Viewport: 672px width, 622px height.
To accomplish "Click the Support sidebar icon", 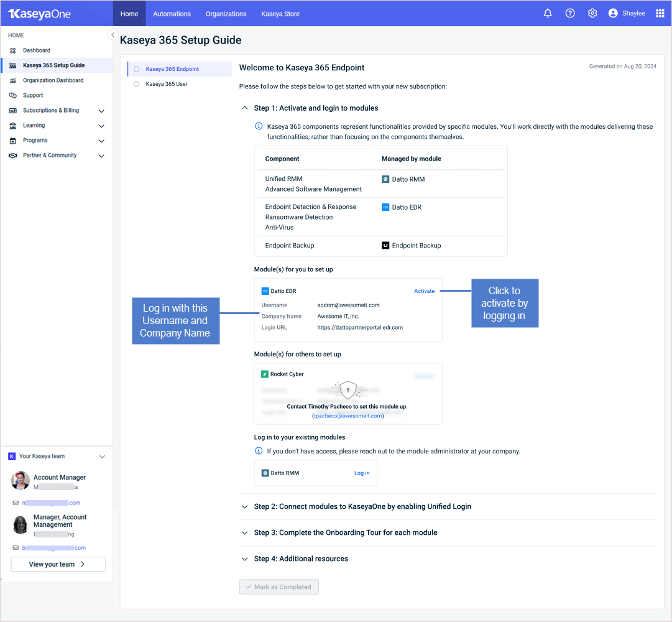I will pos(12,96).
